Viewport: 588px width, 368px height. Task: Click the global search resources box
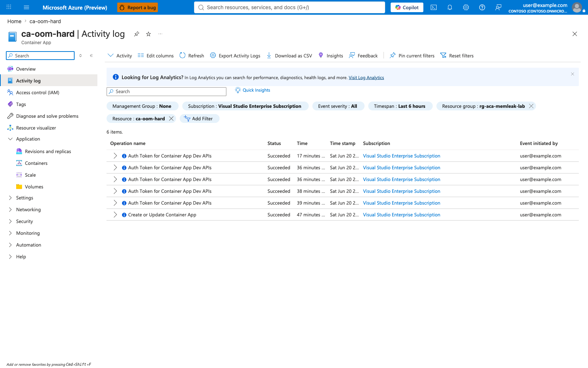[290, 7]
